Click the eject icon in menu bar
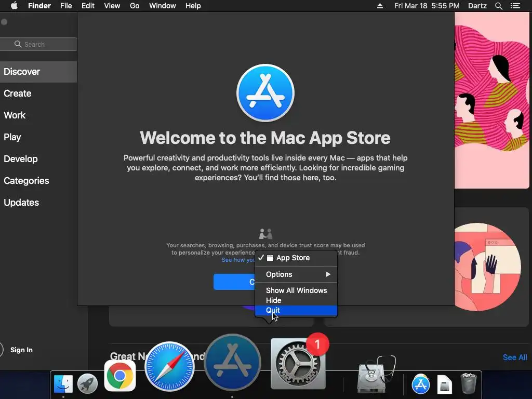Image resolution: width=532 pixels, height=399 pixels. 380,6
